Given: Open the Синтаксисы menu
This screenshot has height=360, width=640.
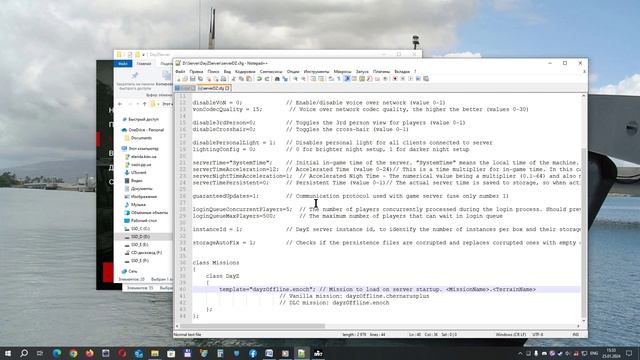Looking at the screenshot, I should click(271, 71).
